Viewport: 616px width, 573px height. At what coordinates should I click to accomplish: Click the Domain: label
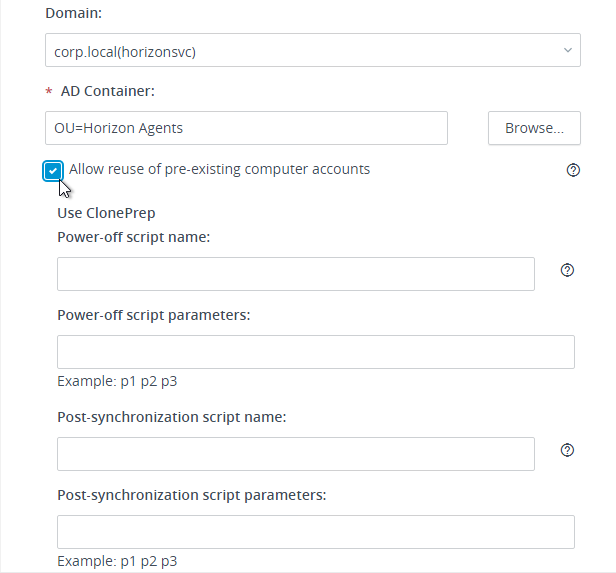(73, 13)
